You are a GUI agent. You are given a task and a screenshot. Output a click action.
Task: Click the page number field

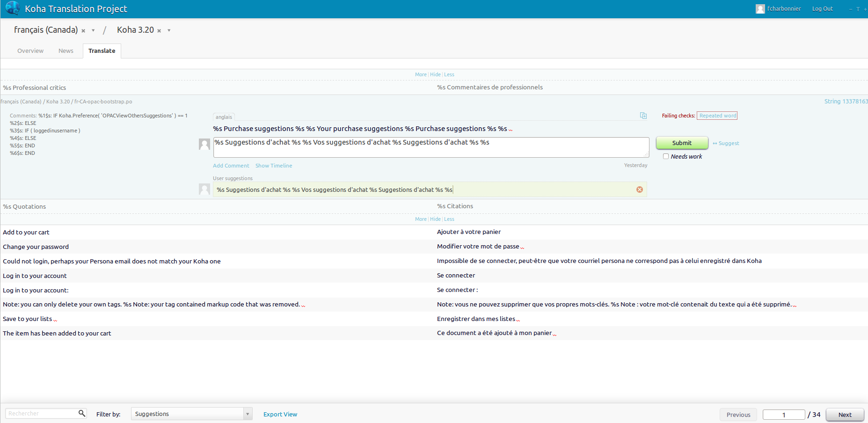point(784,415)
